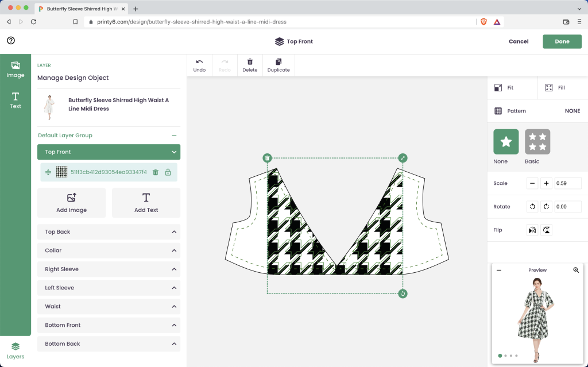
Task: Select the None pattern option
Action: (506, 142)
